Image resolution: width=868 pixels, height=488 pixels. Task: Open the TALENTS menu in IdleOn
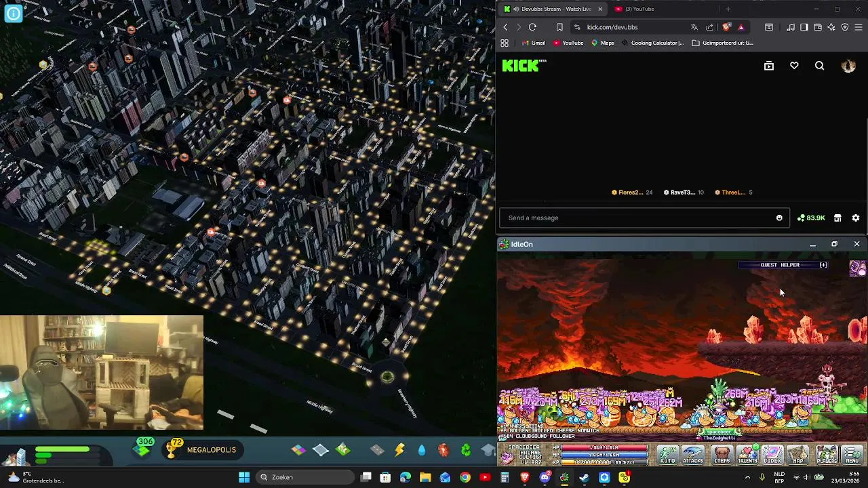tap(747, 455)
